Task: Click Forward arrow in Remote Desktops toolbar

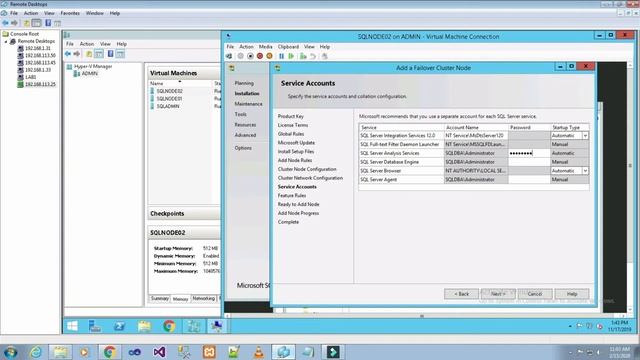Action: pyautogui.click(x=14, y=23)
